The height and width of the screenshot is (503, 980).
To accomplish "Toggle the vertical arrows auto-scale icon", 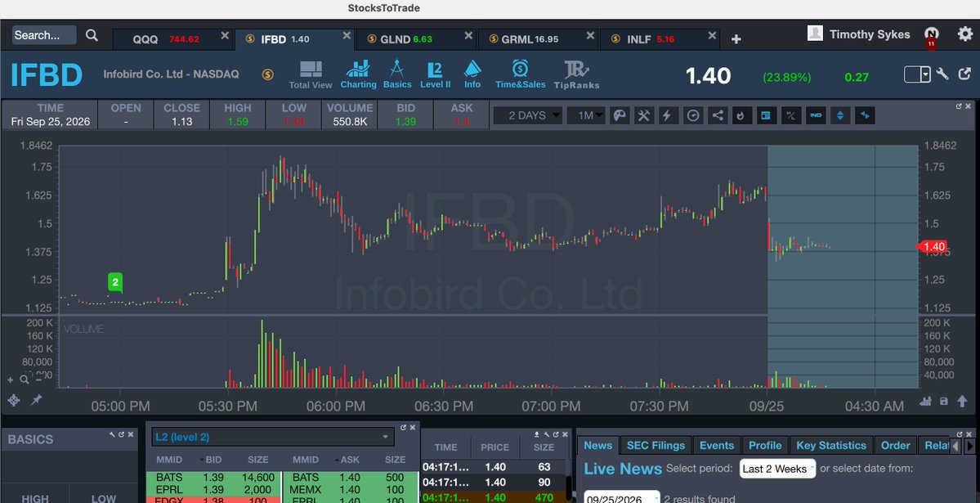I will (840, 115).
